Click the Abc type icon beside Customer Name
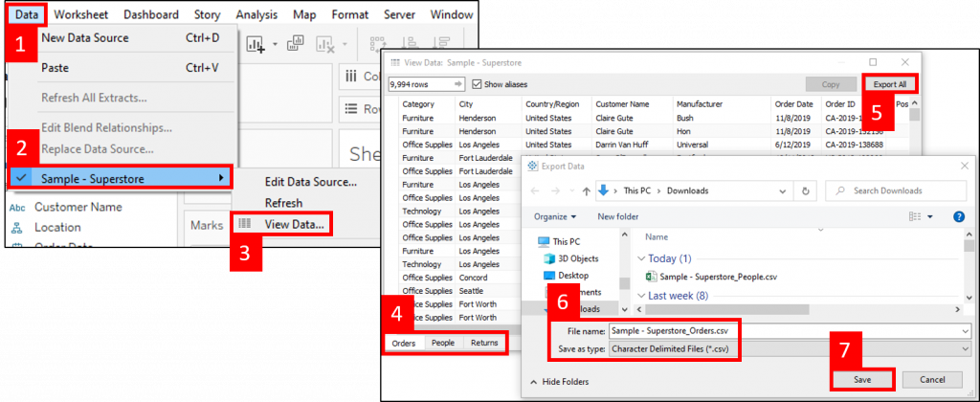980x402 pixels. [17, 208]
